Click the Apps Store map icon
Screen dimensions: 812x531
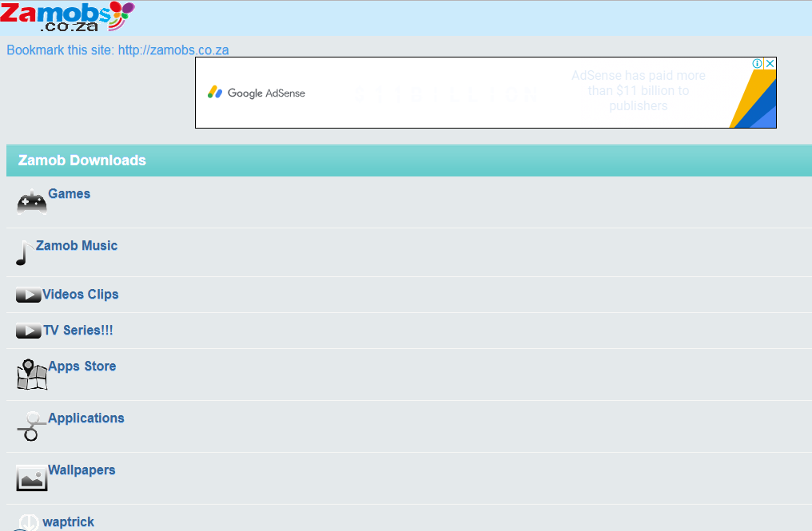click(x=32, y=374)
